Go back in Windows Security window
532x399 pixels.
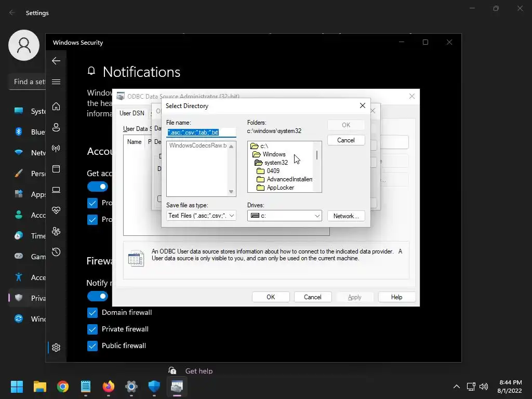(x=56, y=61)
